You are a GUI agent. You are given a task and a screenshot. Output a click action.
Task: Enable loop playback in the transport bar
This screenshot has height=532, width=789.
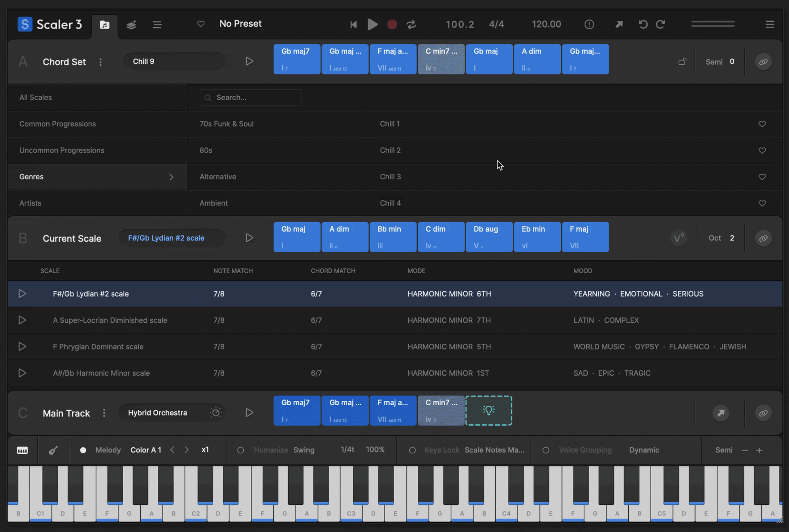pos(411,24)
